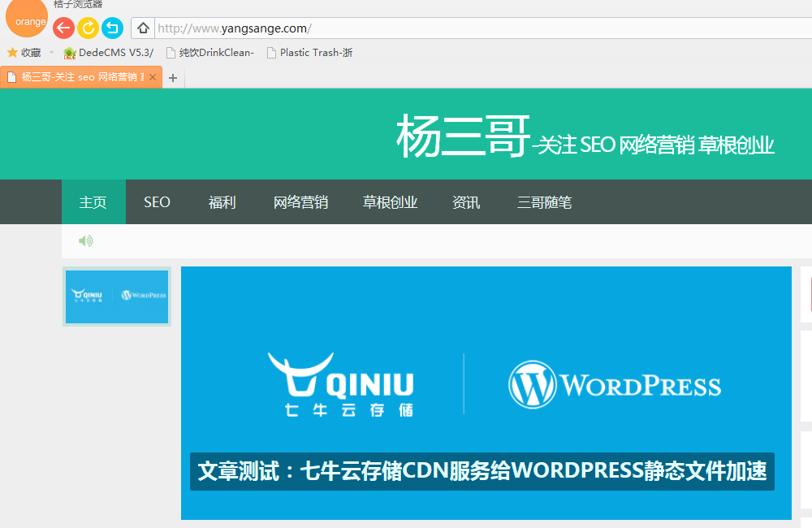Open 网络营销 navigation item
This screenshot has height=528, width=812.
[301, 202]
